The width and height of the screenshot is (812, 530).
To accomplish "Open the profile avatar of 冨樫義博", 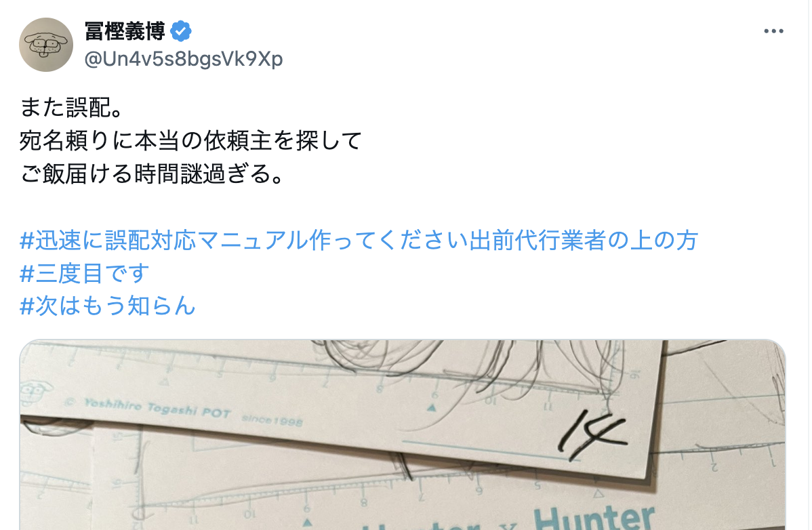I will (46, 45).
